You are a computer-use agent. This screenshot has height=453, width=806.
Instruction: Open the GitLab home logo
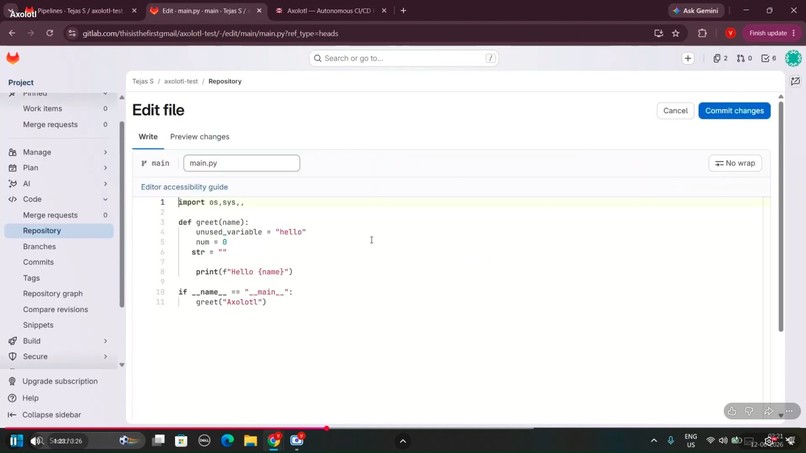(13, 58)
